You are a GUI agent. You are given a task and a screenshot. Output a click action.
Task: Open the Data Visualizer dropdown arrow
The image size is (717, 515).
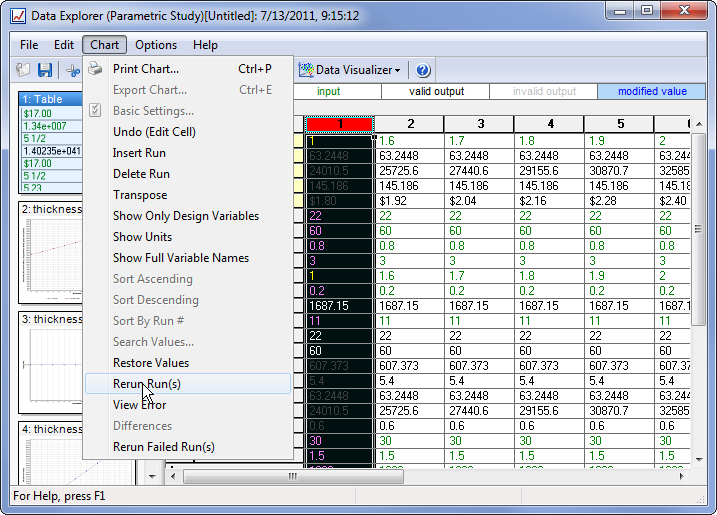tap(398, 71)
